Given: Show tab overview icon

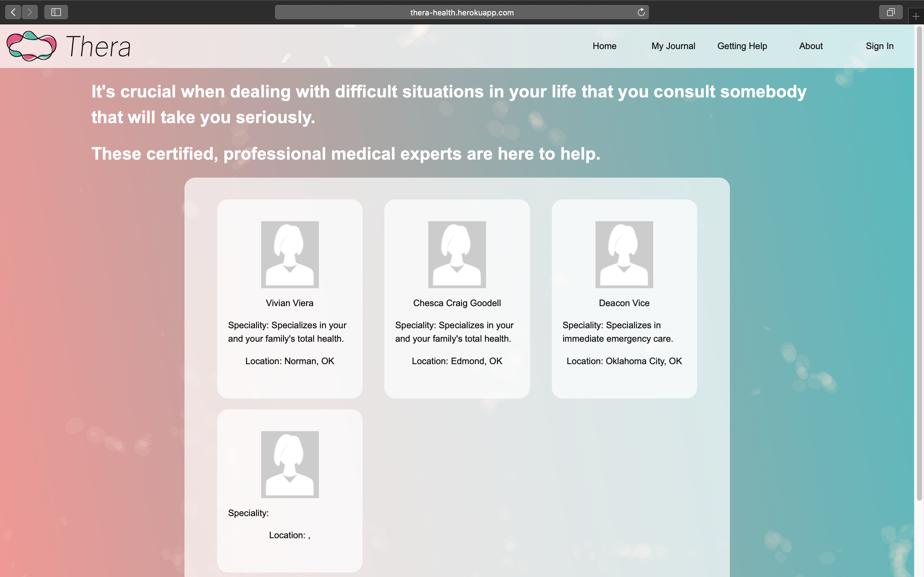Looking at the screenshot, I should pyautogui.click(x=890, y=12).
